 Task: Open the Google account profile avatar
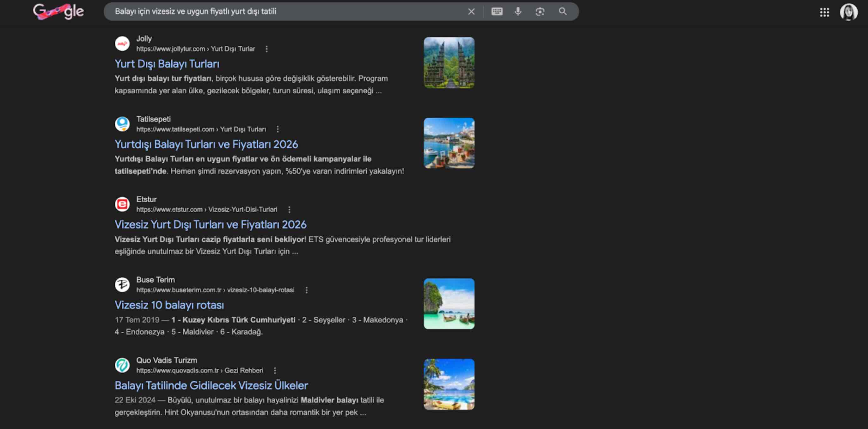point(848,12)
